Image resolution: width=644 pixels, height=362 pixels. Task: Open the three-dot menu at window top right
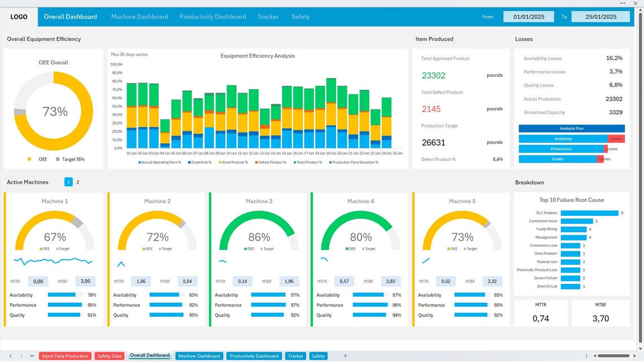(x=623, y=3)
